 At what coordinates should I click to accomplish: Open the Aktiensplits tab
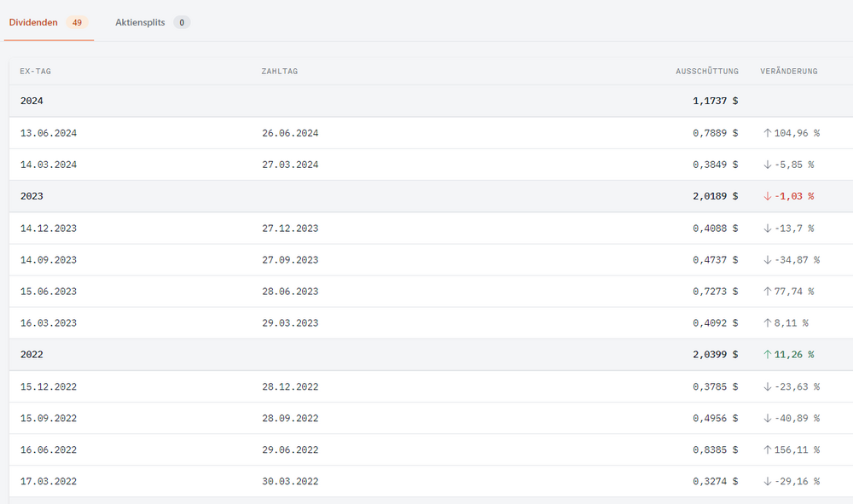(x=140, y=22)
